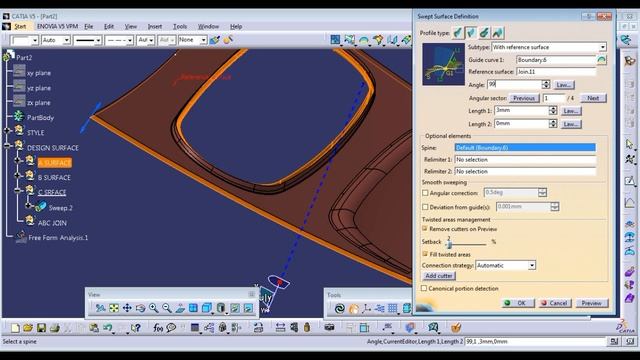Open the ENOVIA V5 VPM menu
This screenshot has width=640, height=360.
tap(58, 27)
